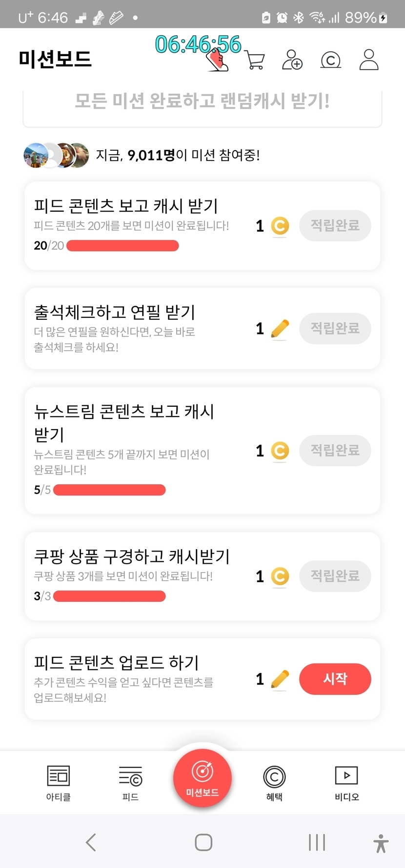Tap the coin icon for 쿠팡 상품 mission
405x868 pixels.
280,576
